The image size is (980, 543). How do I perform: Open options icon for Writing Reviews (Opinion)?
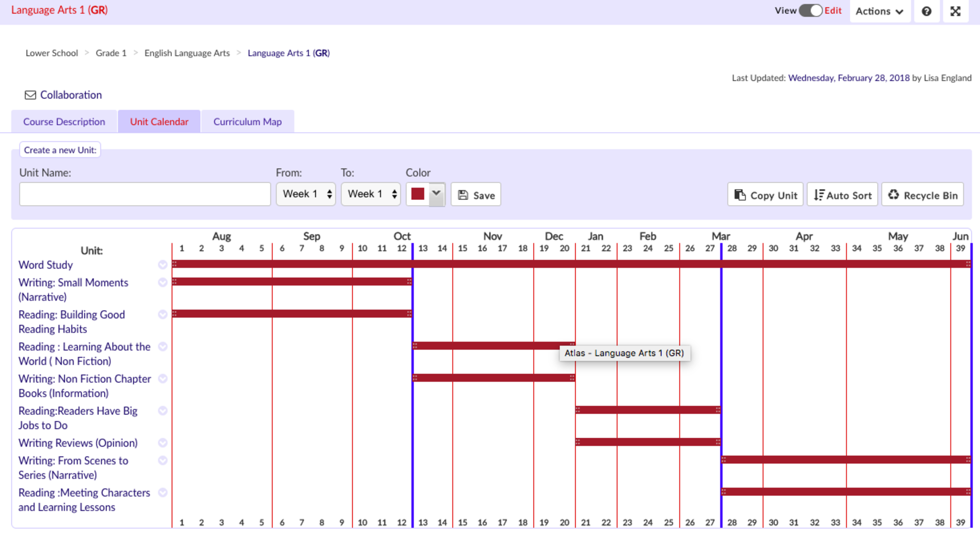163,443
